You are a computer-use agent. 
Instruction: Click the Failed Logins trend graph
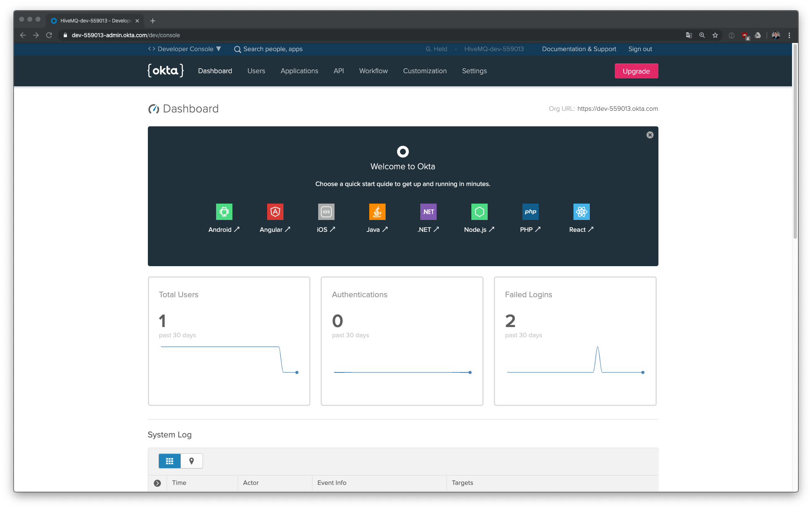pos(576,361)
